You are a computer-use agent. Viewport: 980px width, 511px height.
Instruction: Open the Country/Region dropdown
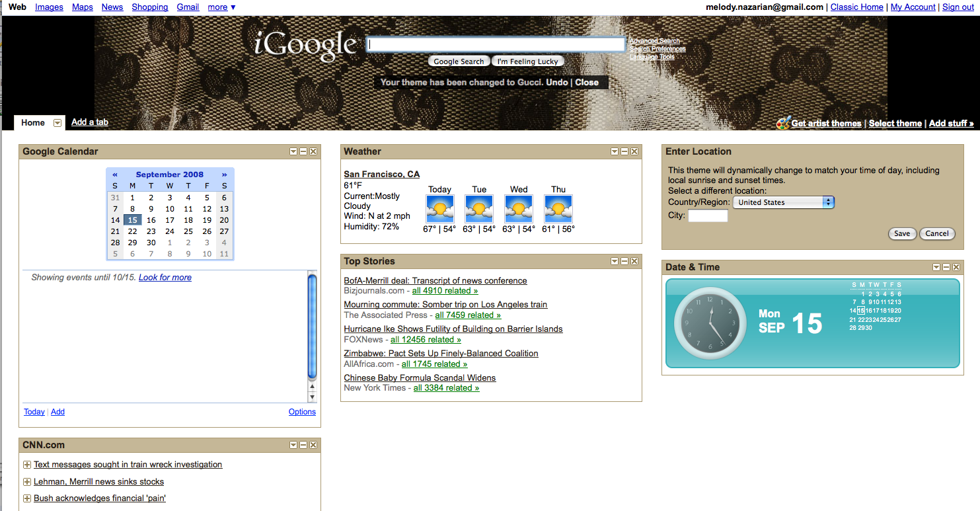tap(784, 202)
